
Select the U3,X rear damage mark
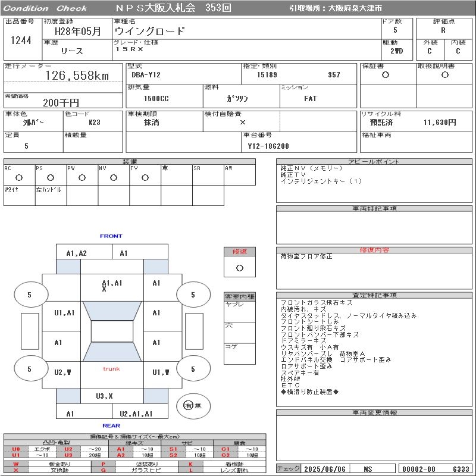coord(104,396)
